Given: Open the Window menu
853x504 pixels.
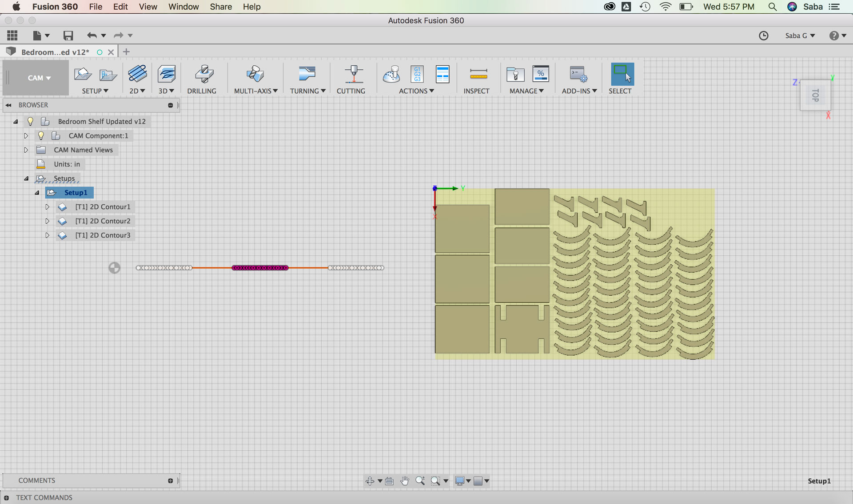Looking at the screenshot, I should 183,7.
